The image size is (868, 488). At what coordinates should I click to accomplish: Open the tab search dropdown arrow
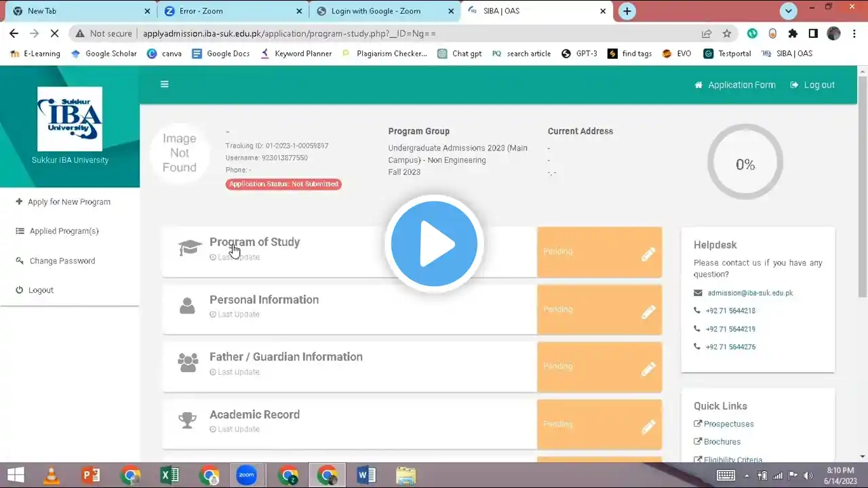pos(788,11)
